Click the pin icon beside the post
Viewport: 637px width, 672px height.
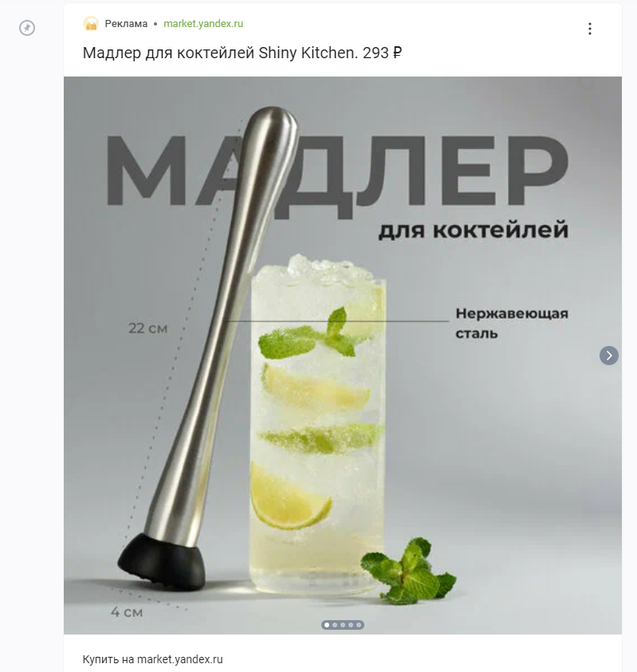(27, 28)
